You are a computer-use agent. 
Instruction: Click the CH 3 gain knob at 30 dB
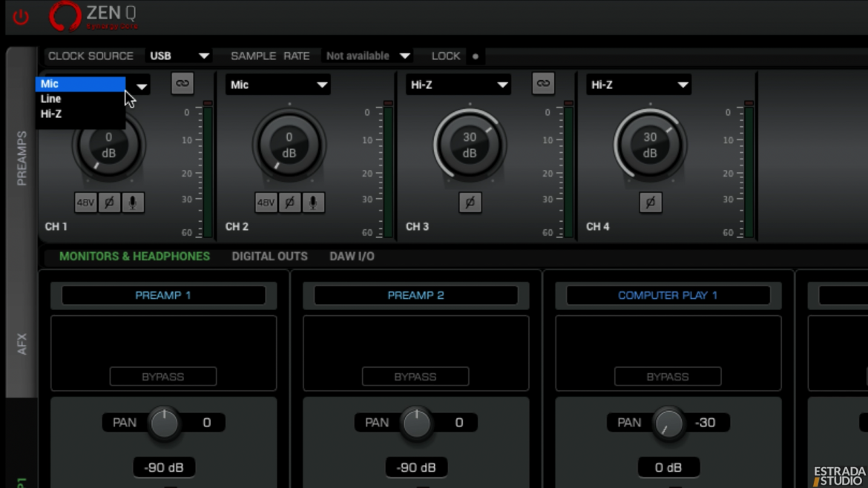tap(470, 145)
